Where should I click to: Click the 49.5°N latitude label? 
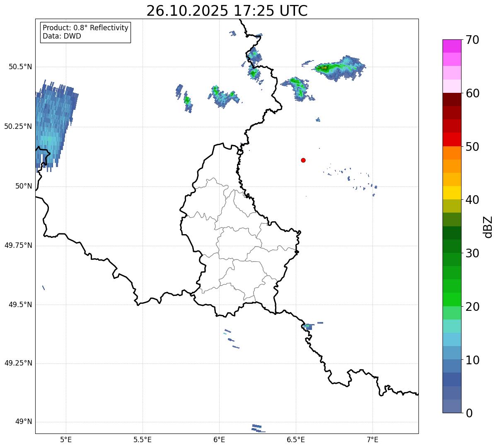[x=20, y=305]
